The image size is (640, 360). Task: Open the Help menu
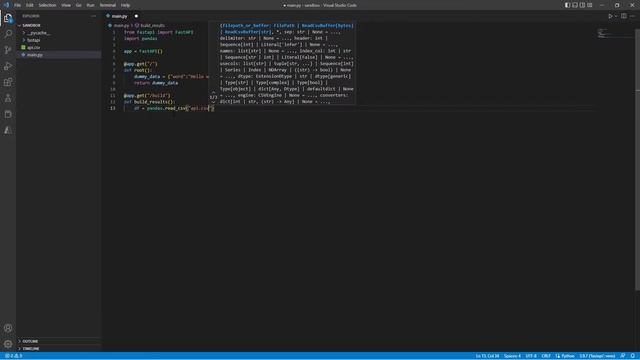[125, 5]
